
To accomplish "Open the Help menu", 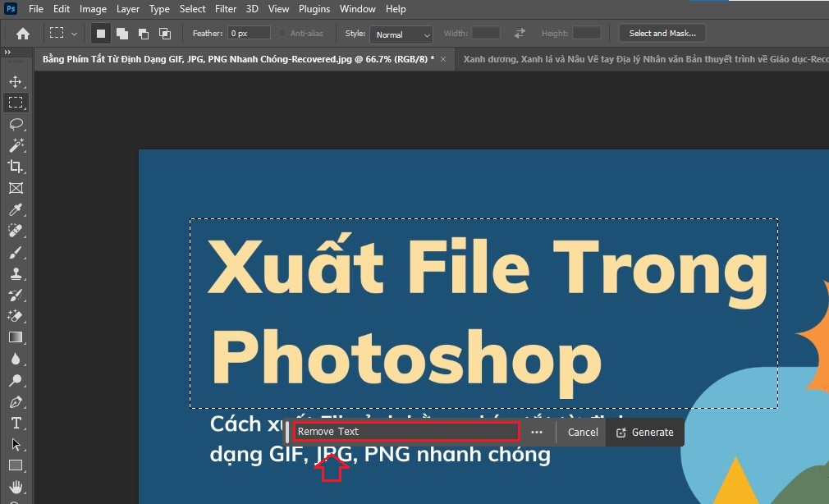I will click(396, 9).
